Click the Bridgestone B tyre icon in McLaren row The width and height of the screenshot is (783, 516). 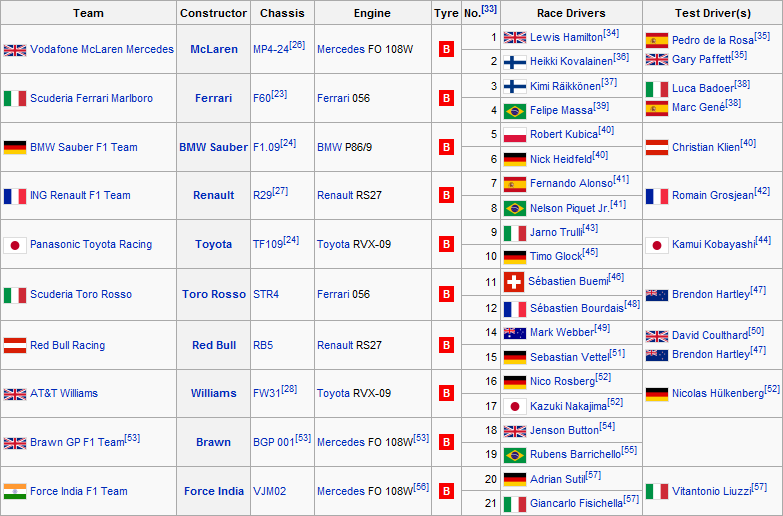(446, 49)
